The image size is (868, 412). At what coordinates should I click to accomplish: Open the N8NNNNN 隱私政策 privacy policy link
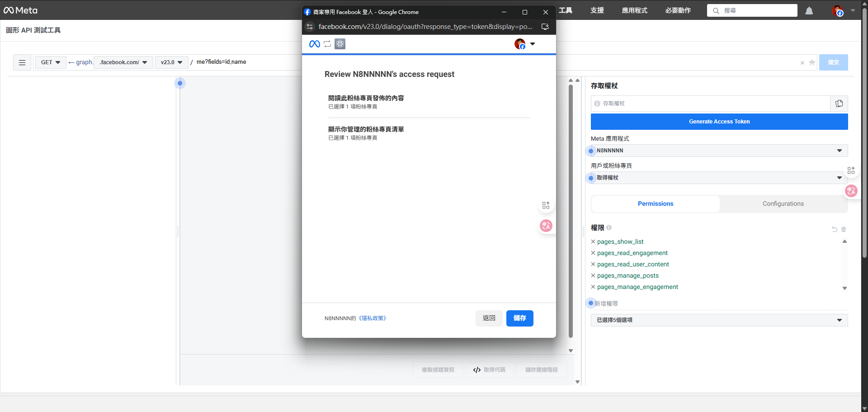pos(373,318)
